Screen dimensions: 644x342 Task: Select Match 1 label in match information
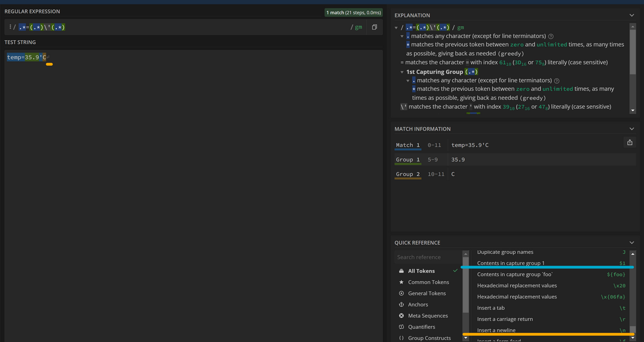pyautogui.click(x=408, y=145)
